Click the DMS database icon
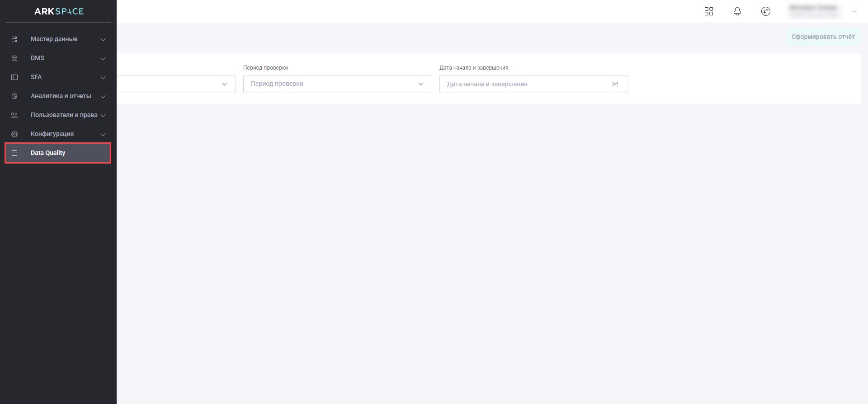 point(14,58)
